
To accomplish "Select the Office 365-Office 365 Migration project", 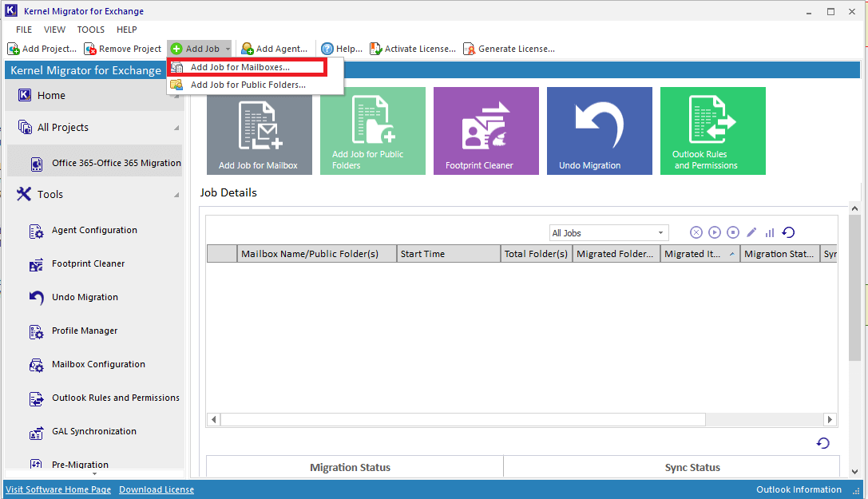I will pyautogui.click(x=94, y=163).
